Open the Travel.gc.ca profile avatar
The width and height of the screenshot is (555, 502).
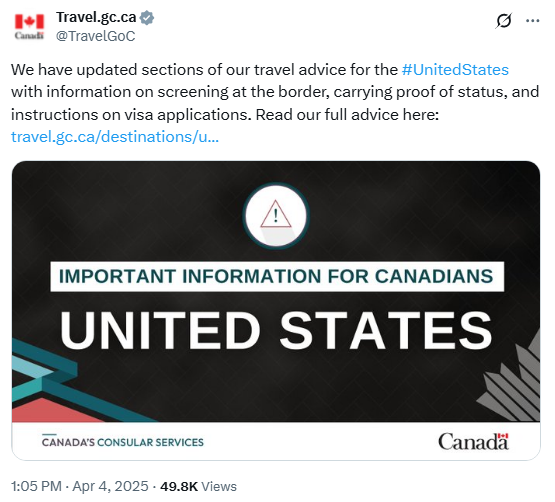click(29, 26)
